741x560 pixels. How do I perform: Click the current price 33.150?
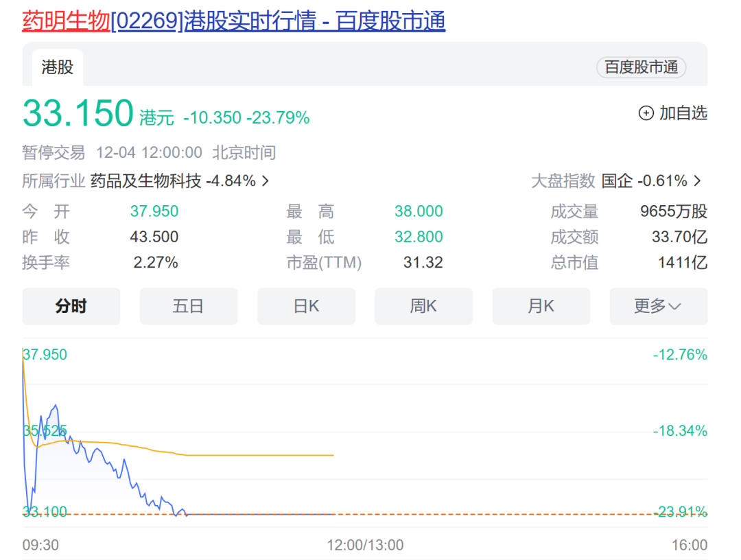click(x=78, y=113)
